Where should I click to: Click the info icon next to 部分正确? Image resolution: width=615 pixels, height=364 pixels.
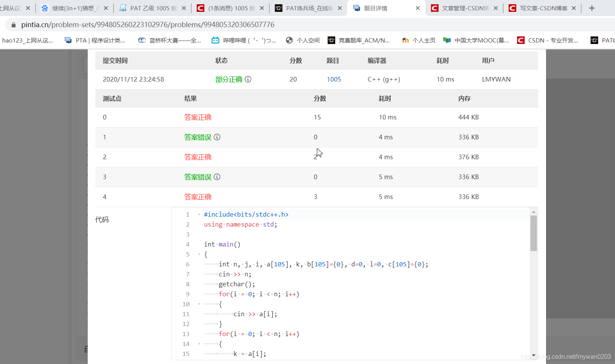[x=248, y=79]
